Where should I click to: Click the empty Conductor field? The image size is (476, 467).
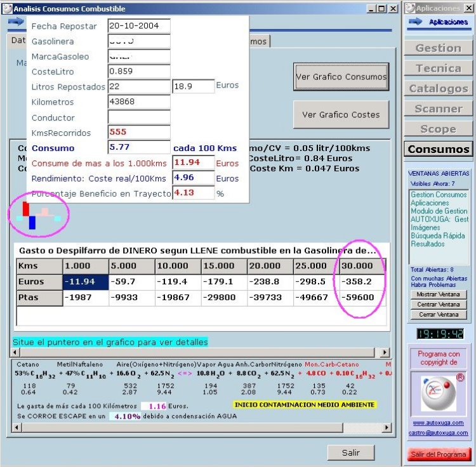click(139, 117)
